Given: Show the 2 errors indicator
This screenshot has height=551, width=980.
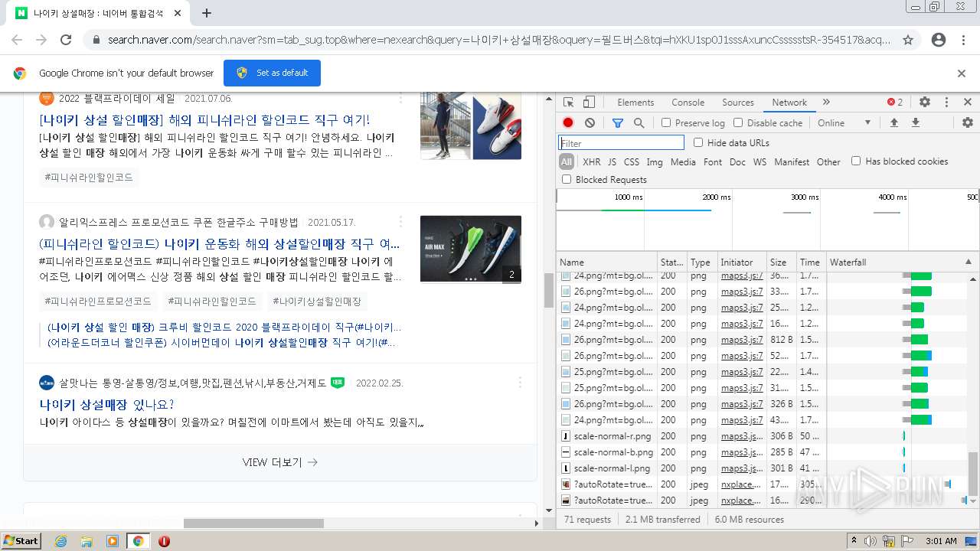Looking at the screenshot, I should tap(895, 102).
